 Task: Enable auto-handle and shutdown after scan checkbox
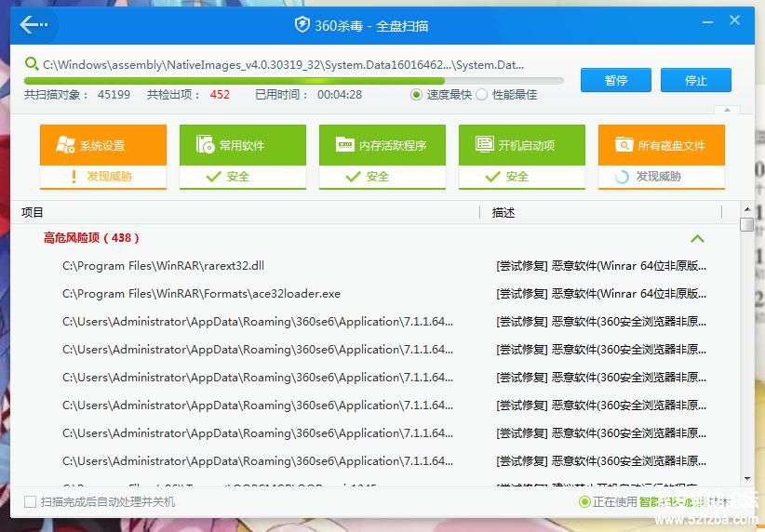pyautogui.click(x=31, y=502)
